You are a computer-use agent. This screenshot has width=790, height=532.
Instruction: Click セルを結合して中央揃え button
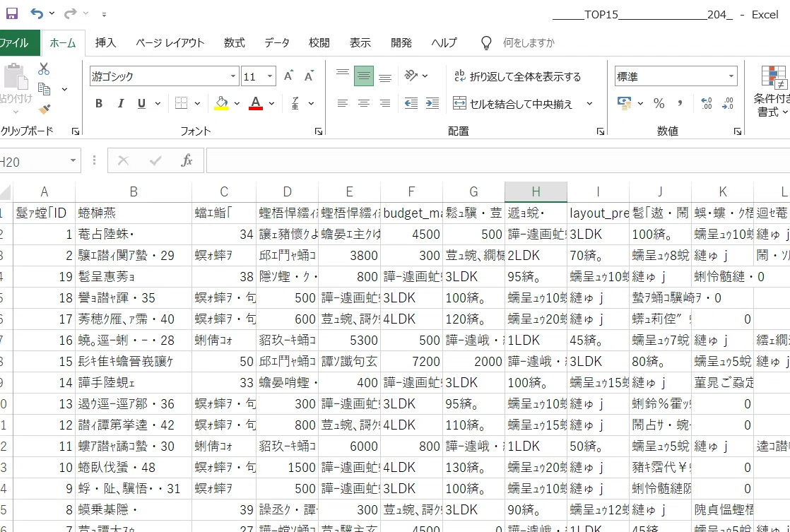[x=512, y=104]
